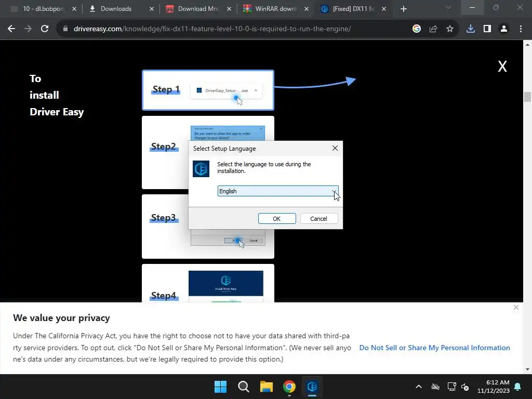Click the Step4 instruction card
This screenshot has width=532, height=399.
(x=208, y=283)
